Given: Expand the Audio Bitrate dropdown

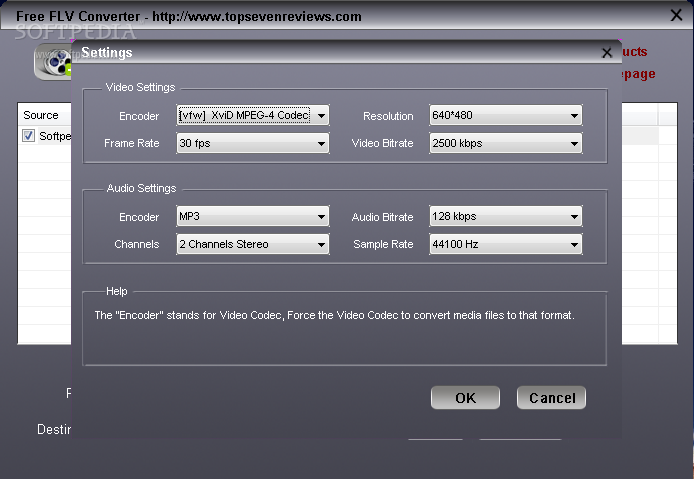Looking at the screenshot, I should tap(505, 216).
